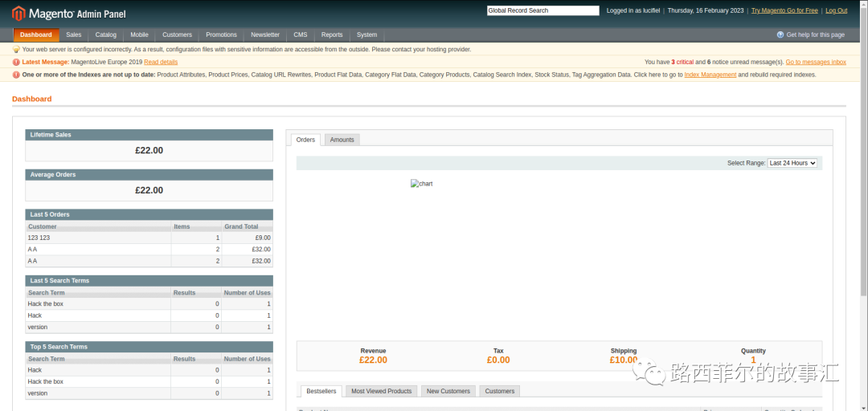Open the System menu
868x411 pixels.
tap(367, 35)
